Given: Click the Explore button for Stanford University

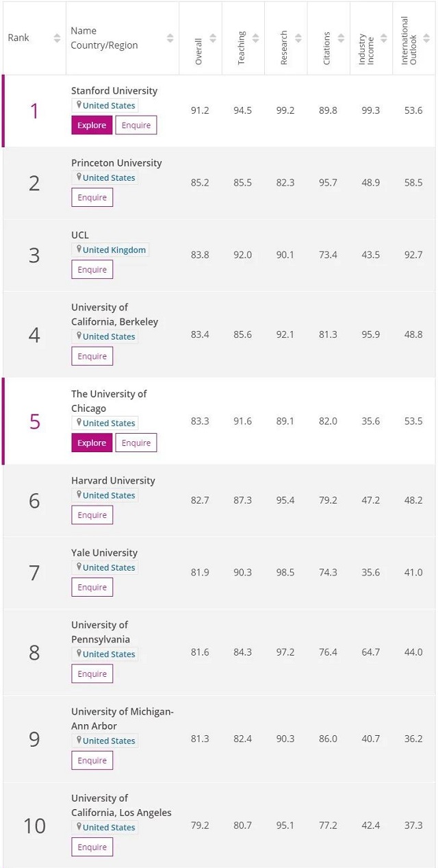Looking at the screenshot, I should [92, 125].
